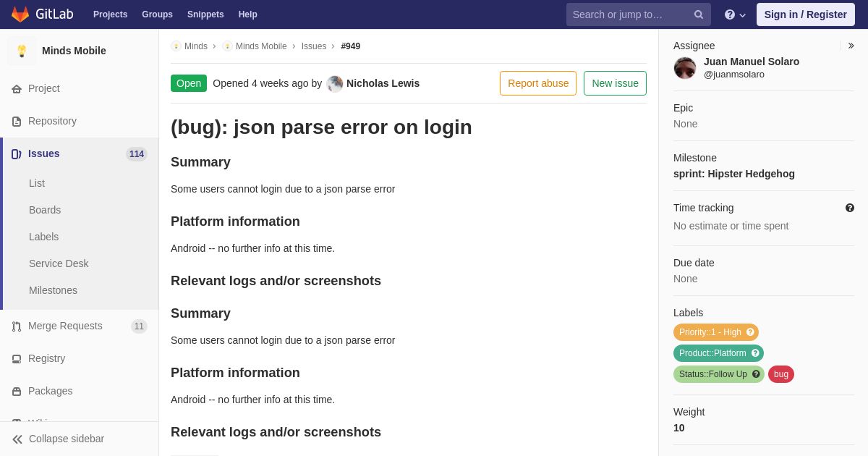Open Juan Manuel Solaro's profile link
Screen dimensions: 868x456
(x=752, y=62)
